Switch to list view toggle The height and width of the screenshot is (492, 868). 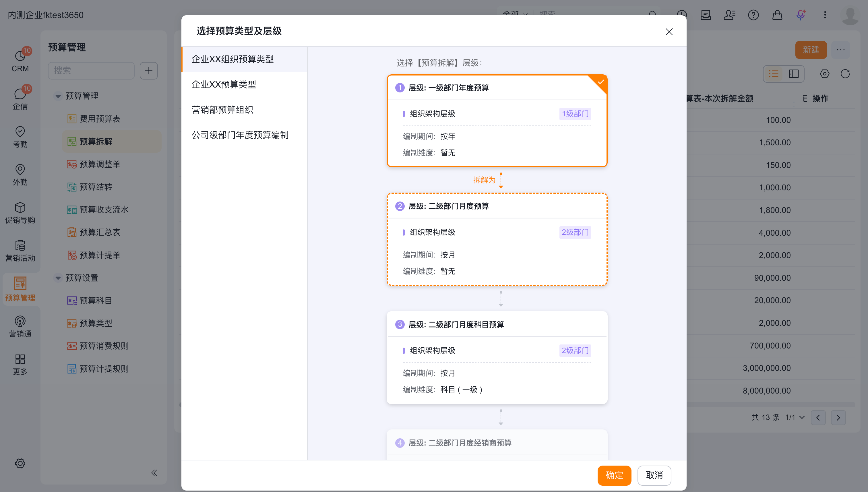(x=773, y=74)
